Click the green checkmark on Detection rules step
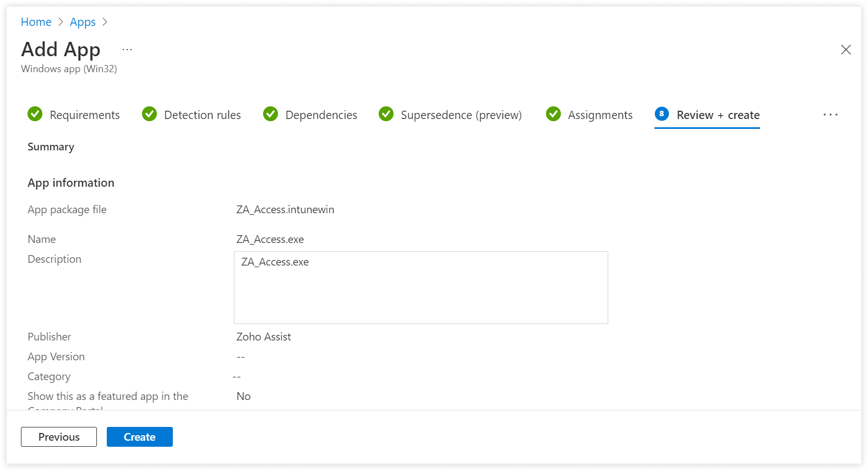868x471 pixels. (x=149, y=114)
